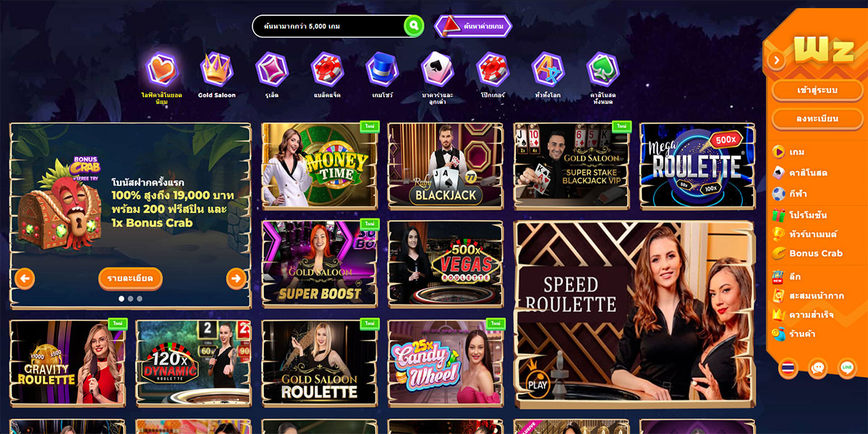
Task: Click the green LINE contact icon
Action: coord(848,367)
